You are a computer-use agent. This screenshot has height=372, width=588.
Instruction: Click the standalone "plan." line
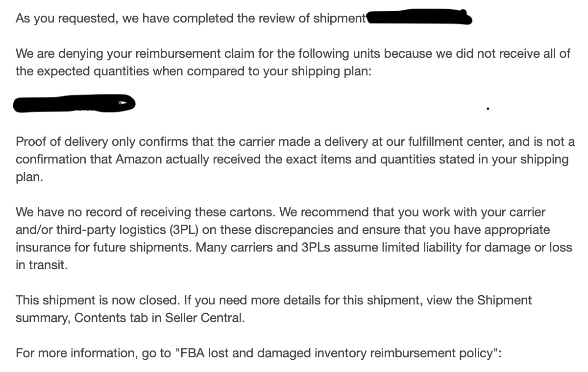(29, 177)
